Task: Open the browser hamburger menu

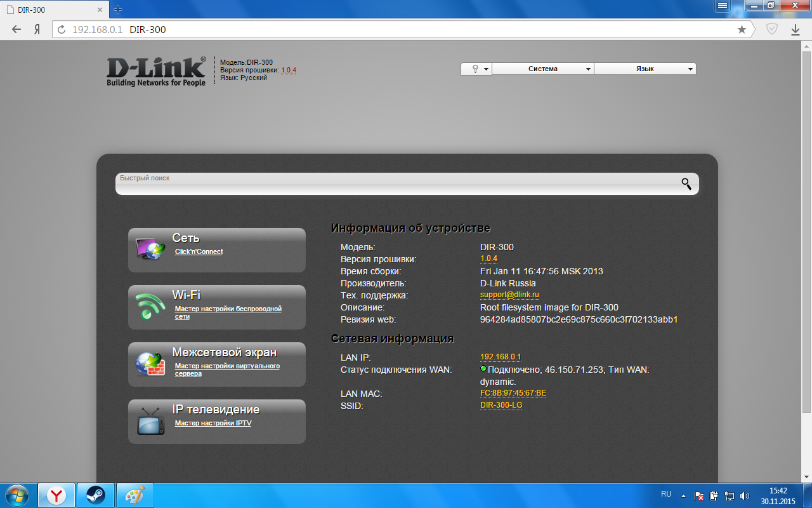Action: point(723,5)
